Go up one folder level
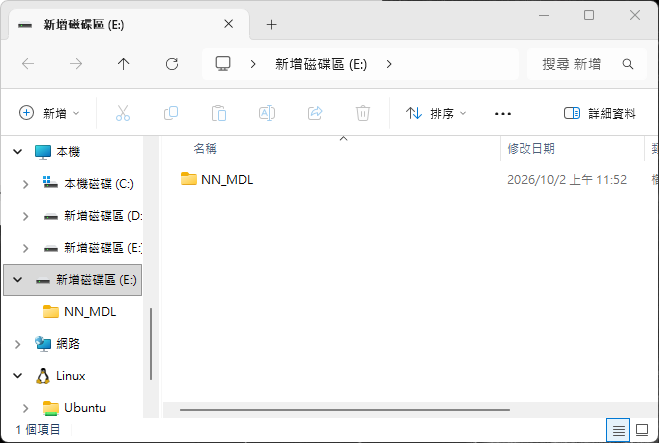Image resolution: width=659 pixels, height=443 pixels. click(124, 64)
